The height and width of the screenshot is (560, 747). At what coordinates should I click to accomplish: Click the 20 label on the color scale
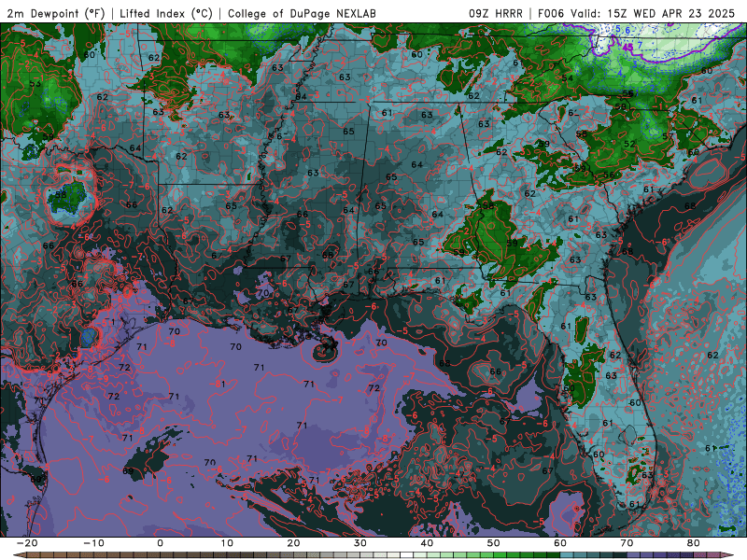[293, 543]
